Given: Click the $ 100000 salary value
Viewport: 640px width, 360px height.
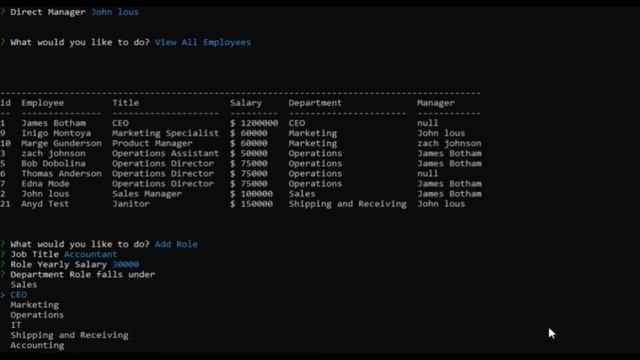Looking at the screenshot, I should pyautogui.click(x=251, y=194).
